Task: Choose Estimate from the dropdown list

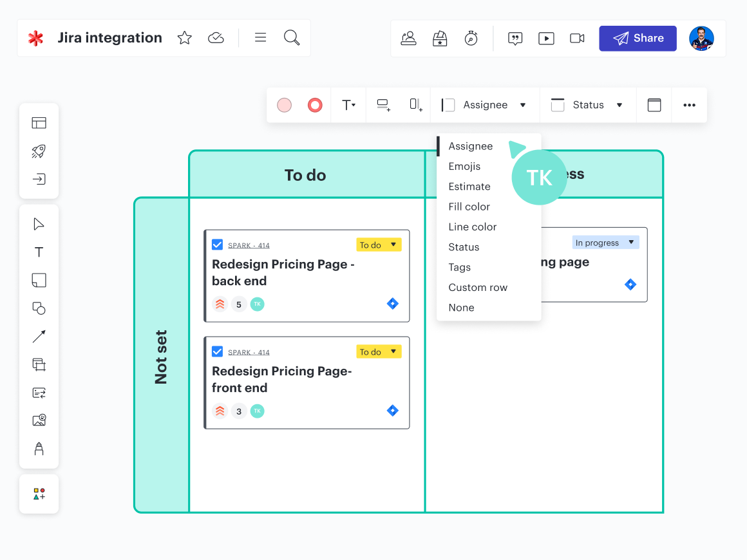Action: (x=469, y=187)
